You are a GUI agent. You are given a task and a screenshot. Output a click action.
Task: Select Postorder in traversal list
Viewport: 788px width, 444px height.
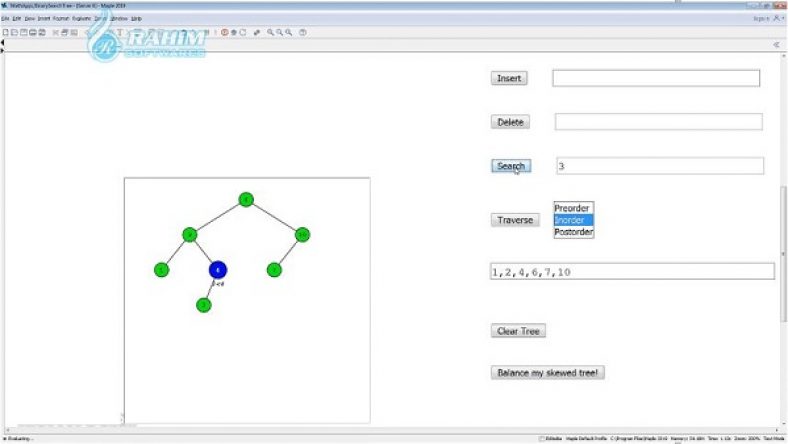tap(573, 232)
